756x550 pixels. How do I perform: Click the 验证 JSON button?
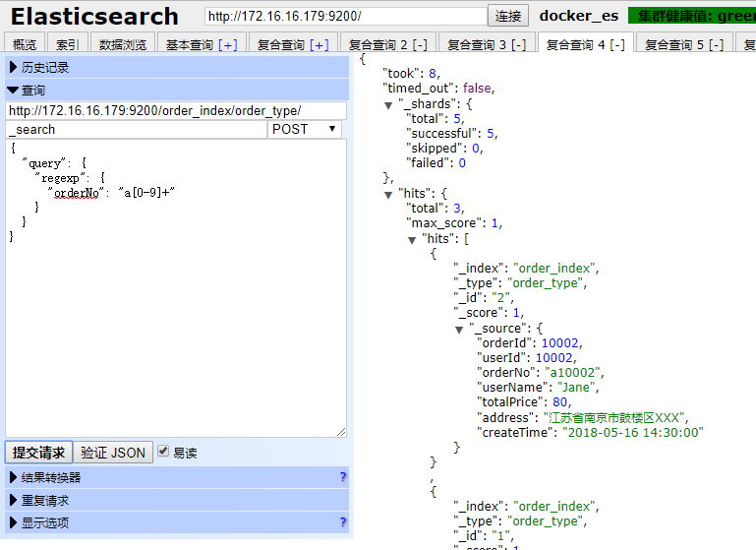click(x=113, y=453)
